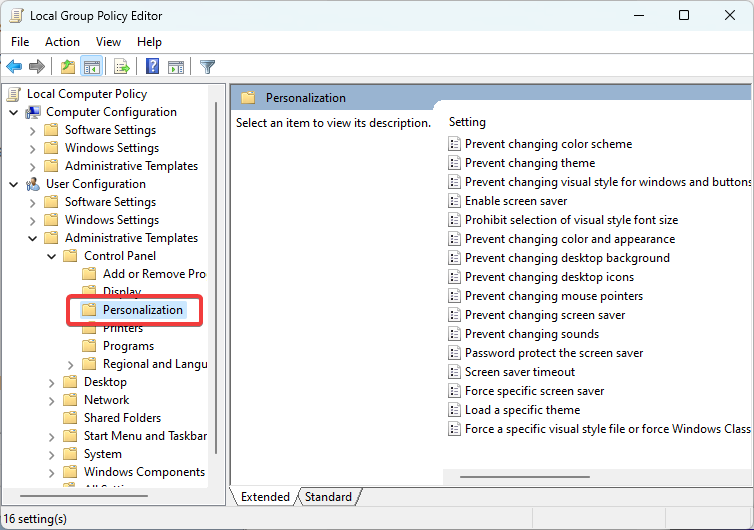Toggle the Show/Hide Console Tree icon
Viewport: 754px width, 530px height.
point(91,66)
